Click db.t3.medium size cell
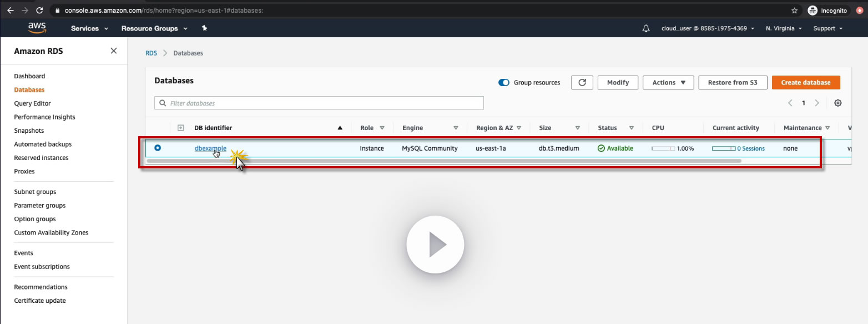The width and height of the screenshot is (868, 324). (559, 148)
